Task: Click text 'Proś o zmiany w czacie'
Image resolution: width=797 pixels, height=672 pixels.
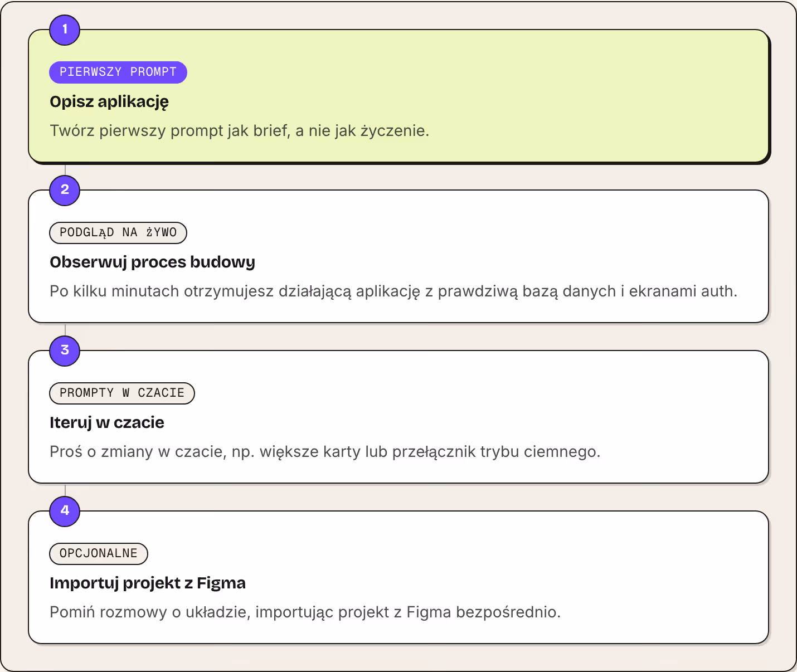Action: (138, 452)
